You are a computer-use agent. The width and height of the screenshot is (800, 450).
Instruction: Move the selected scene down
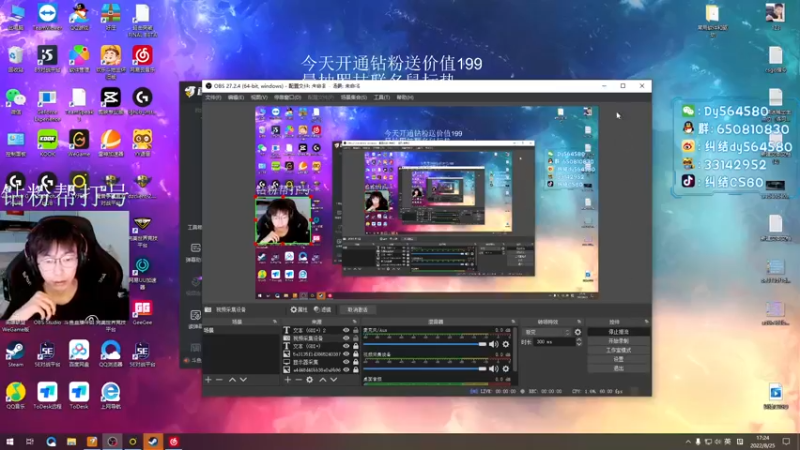pos(243,380)
